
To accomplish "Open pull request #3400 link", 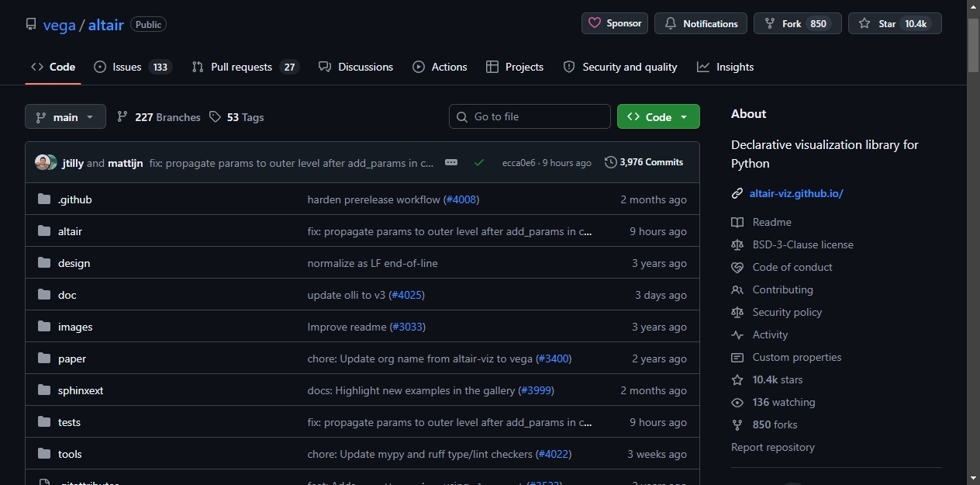I will click(x=554, y=359).
